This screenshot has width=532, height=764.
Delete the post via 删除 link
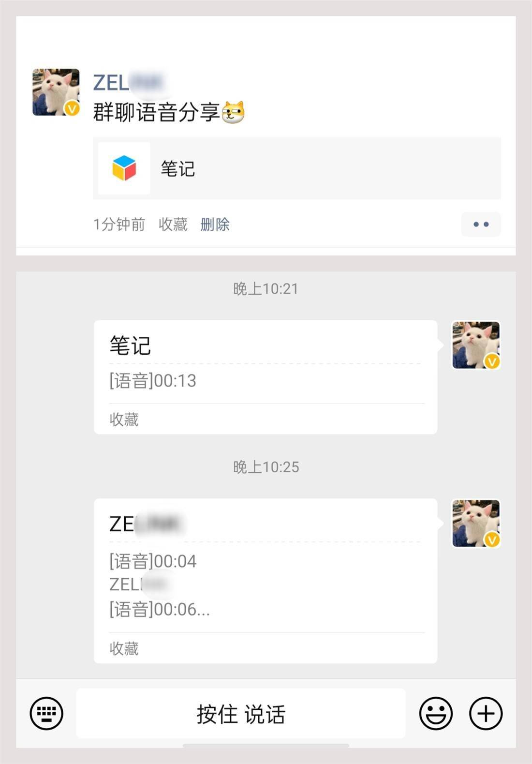click(215, 225)
